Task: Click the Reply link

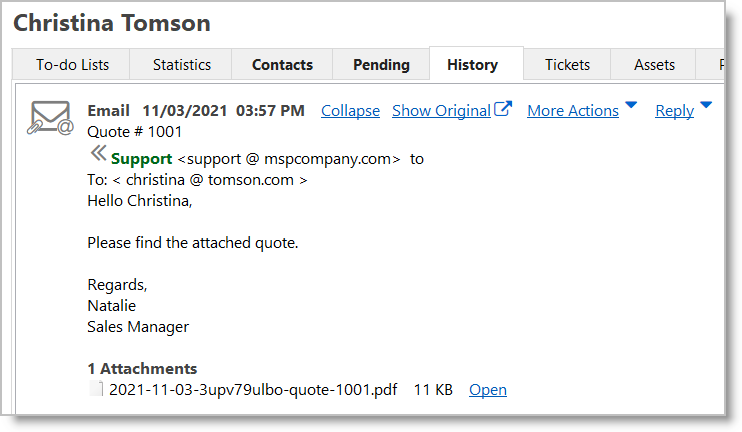Action: [674, 111]
